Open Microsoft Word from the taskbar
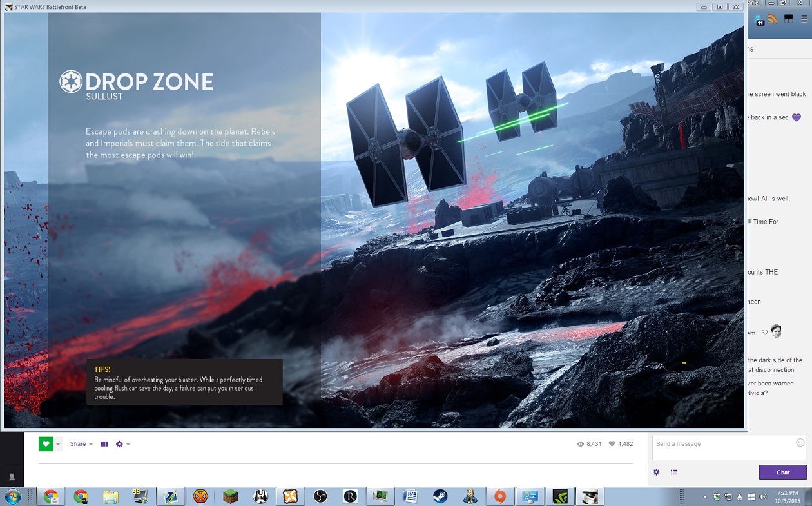Viewport: 812px width, 506px height. pyautogui.click(x=410, y=496)
